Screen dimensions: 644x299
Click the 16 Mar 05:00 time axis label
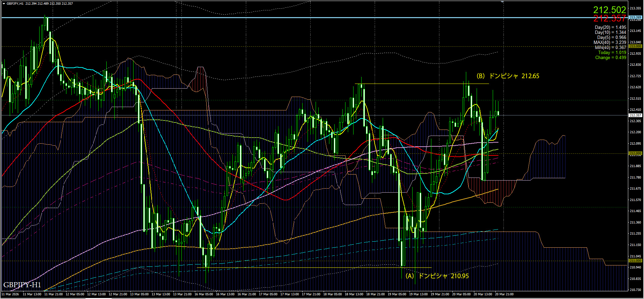(204, 294)
